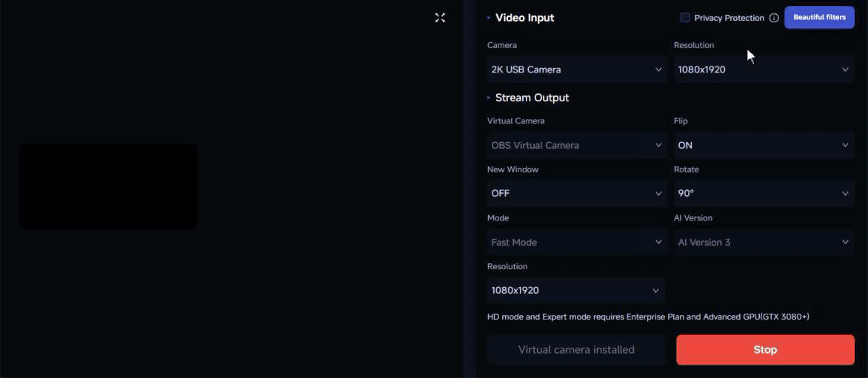The width and height of the screenshot is (868, 378).
Task: Click the Virtual camera installed button
Action: (576, 350)
